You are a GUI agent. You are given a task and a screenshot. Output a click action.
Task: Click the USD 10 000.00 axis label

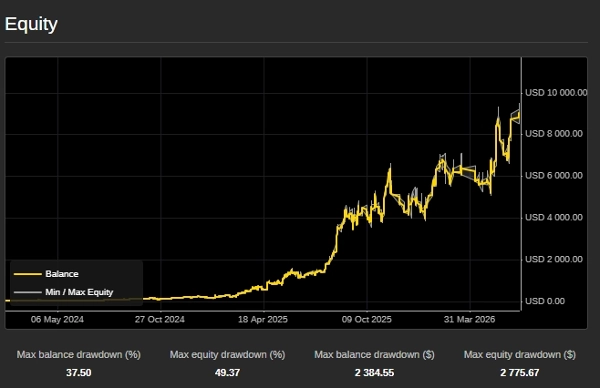coord(556,93)
